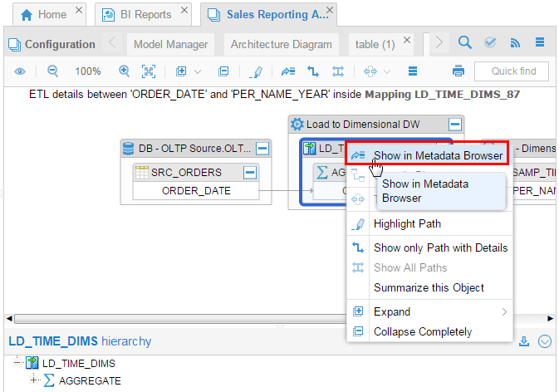Click toolbar show in metadata browser icon
The height and width of the screenshot is (392, 559).
pyautogui.click(x=288, y=71)
